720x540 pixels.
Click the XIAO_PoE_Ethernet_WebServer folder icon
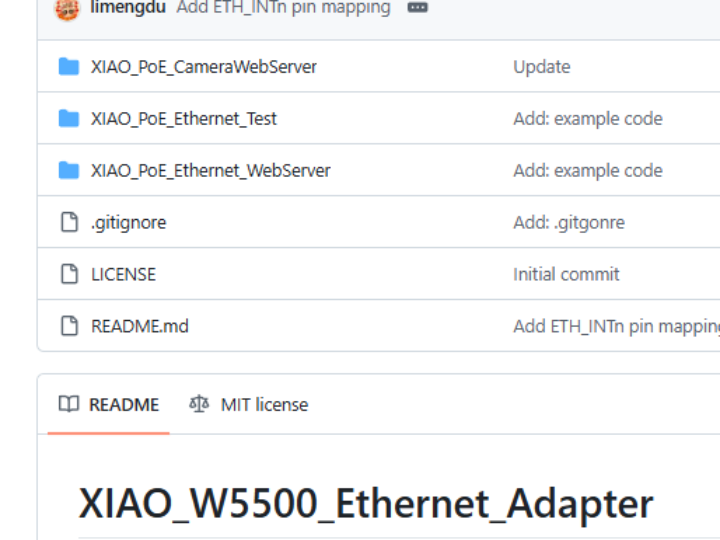coord(69,171)
